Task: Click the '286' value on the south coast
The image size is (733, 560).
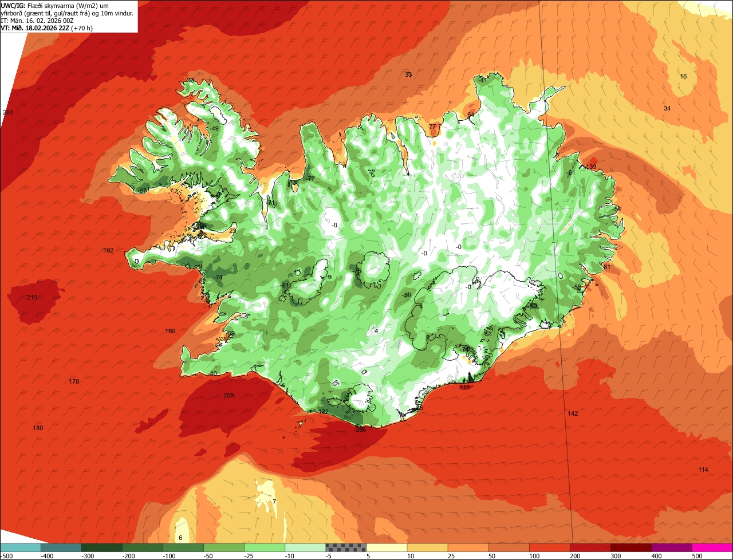Action: pyautogui.click(x=361, y=429)
